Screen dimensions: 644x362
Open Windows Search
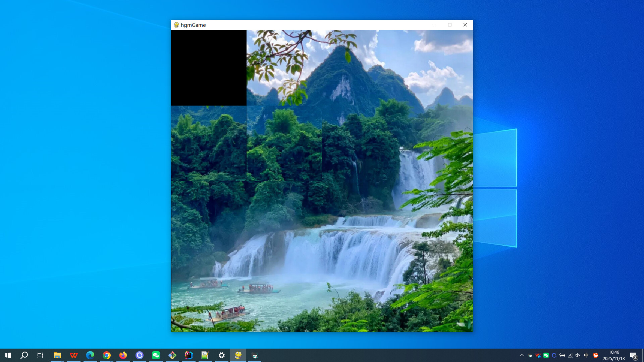(x=24, y=355)
